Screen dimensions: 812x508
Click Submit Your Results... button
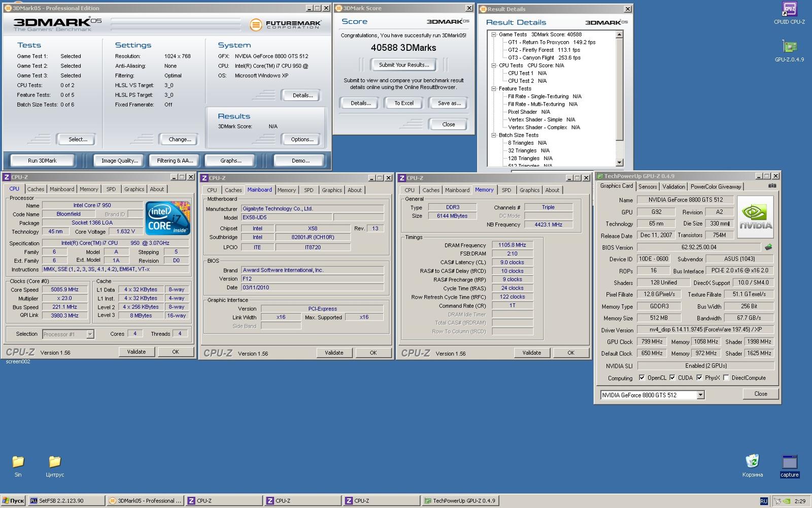point(404,65)
